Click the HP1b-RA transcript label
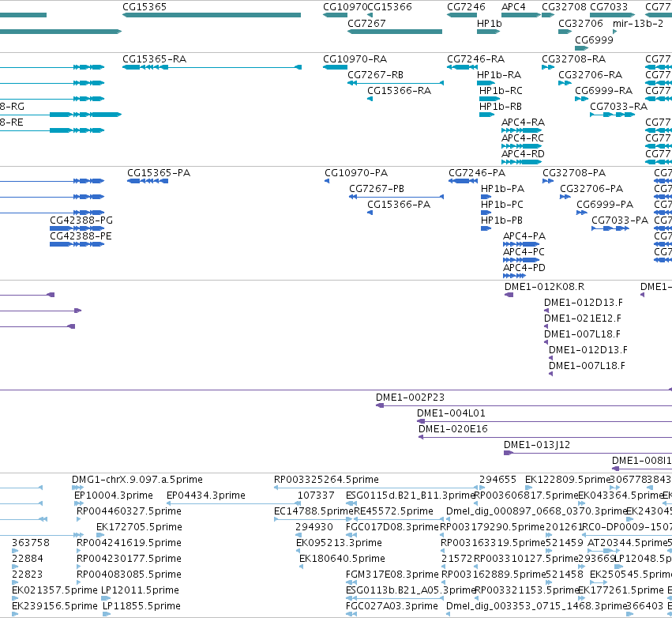The width and height of the screenshot is (672, 618). pyautogui.click(x=499, y=75)
